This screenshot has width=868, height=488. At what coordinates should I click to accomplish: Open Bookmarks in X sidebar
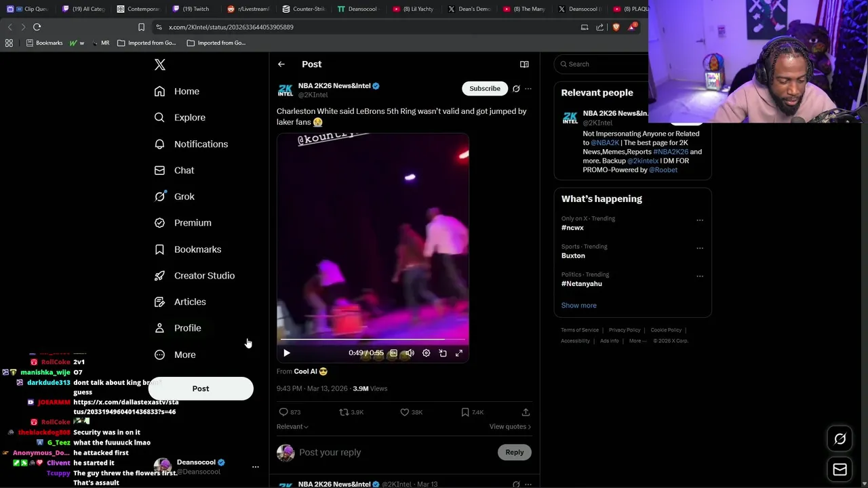pyautogui.click(x=188, y=249)
